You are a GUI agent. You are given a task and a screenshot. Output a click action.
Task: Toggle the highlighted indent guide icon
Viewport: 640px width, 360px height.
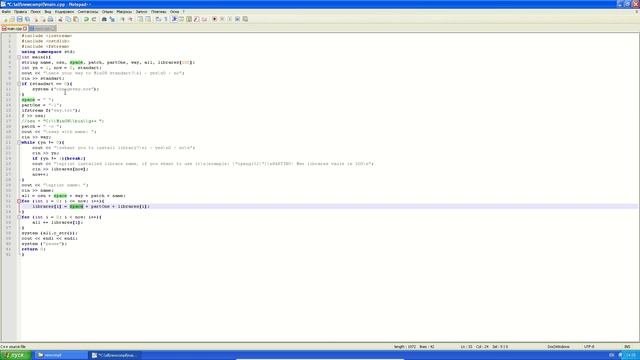(174, 19)
